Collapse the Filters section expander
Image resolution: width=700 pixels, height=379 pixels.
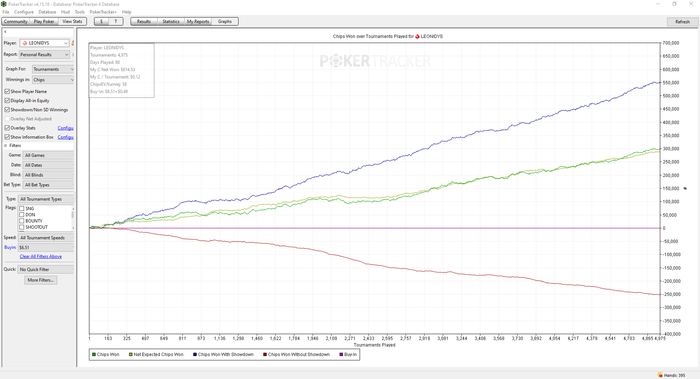[6, 146]
